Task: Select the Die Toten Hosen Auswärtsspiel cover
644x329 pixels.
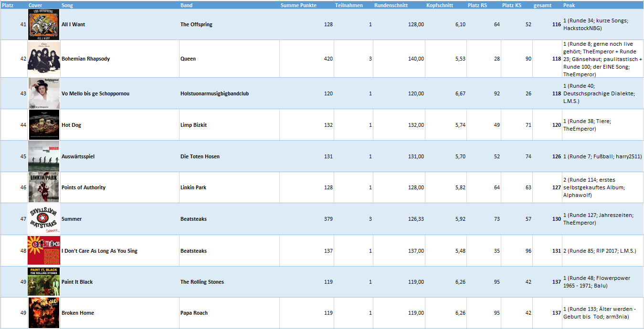Action: click(43, 156)
